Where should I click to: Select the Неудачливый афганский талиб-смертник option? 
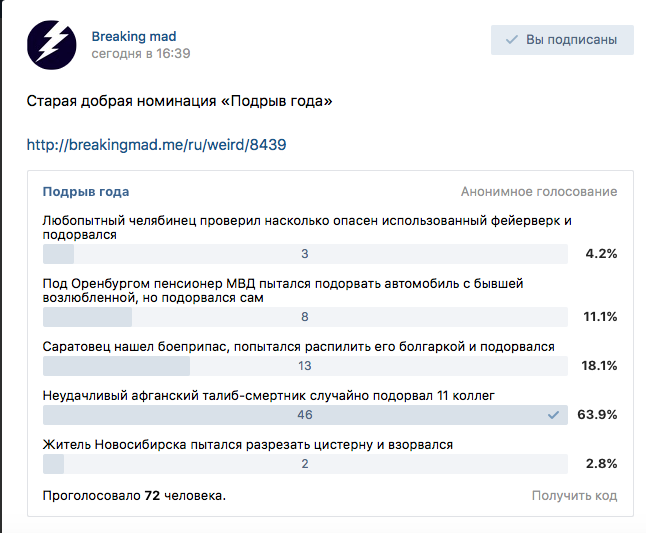click(x=269, y=396)
